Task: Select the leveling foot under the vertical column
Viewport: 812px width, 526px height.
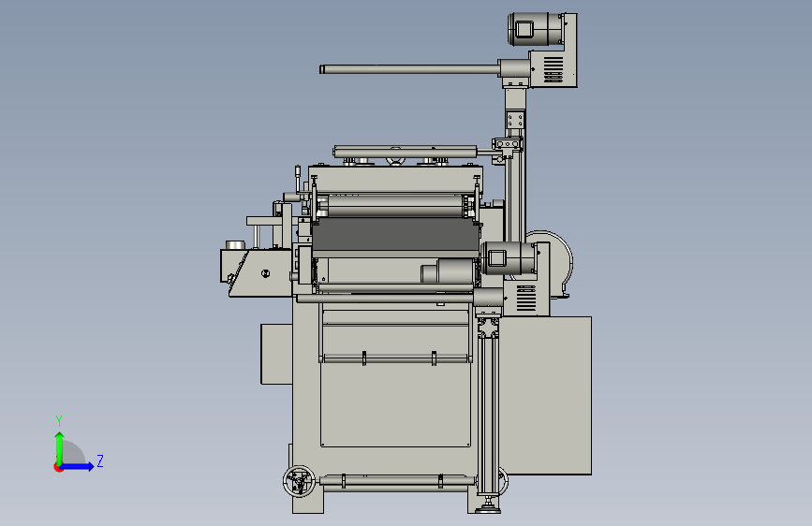Action: click(x=488, y=506)
